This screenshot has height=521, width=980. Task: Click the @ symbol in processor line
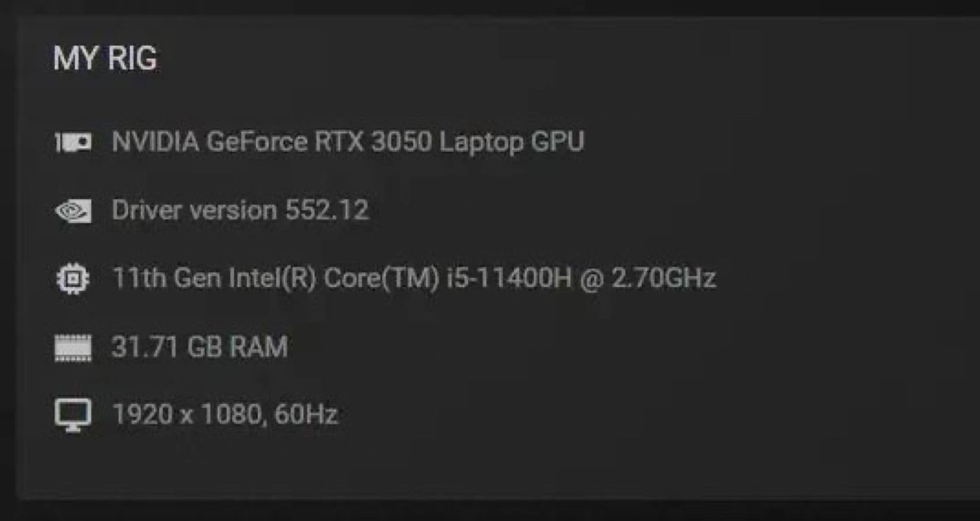(x=591, y=279)
